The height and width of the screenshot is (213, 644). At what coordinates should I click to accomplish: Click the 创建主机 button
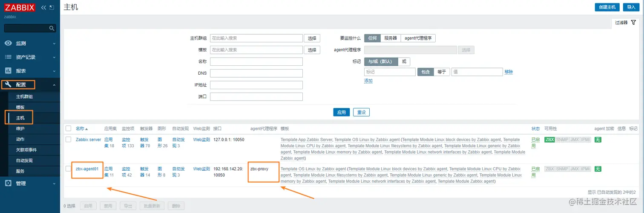[x=607, y=7]
